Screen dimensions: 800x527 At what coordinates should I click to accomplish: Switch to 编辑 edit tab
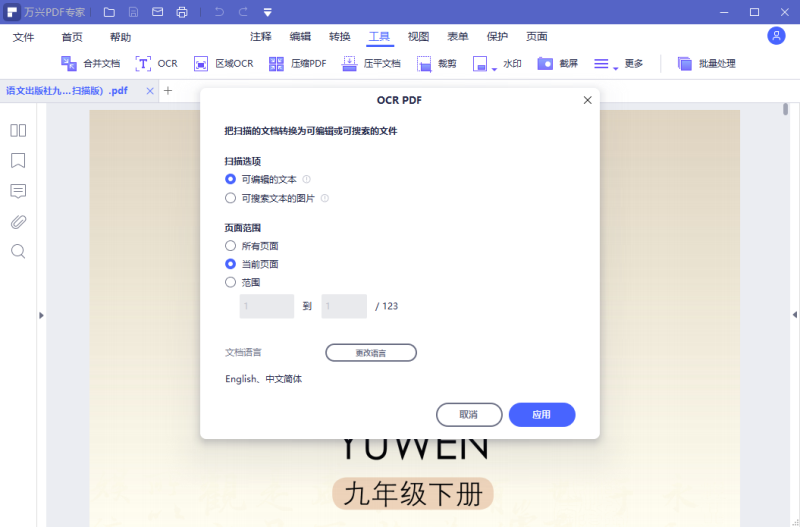(300, 36)
